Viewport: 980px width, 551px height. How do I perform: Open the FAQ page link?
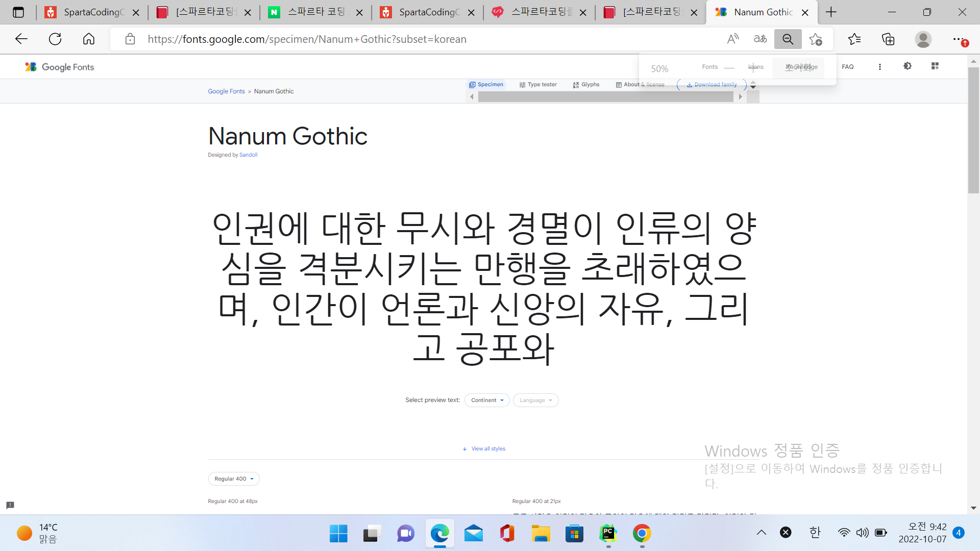[x=847, y=67]
